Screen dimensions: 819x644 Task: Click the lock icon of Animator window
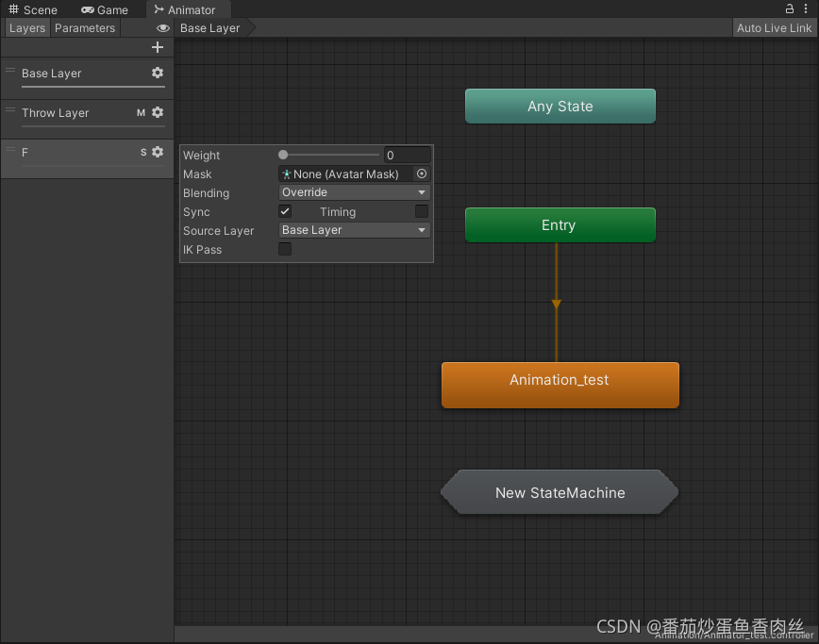pyautogui.click(x=790, y=8)
